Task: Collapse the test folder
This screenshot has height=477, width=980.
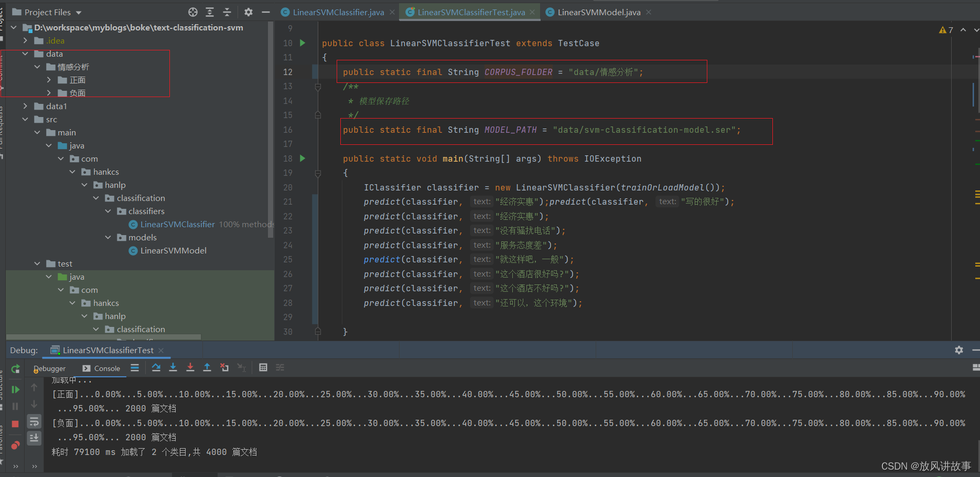Action: click(x=37, y=263)
